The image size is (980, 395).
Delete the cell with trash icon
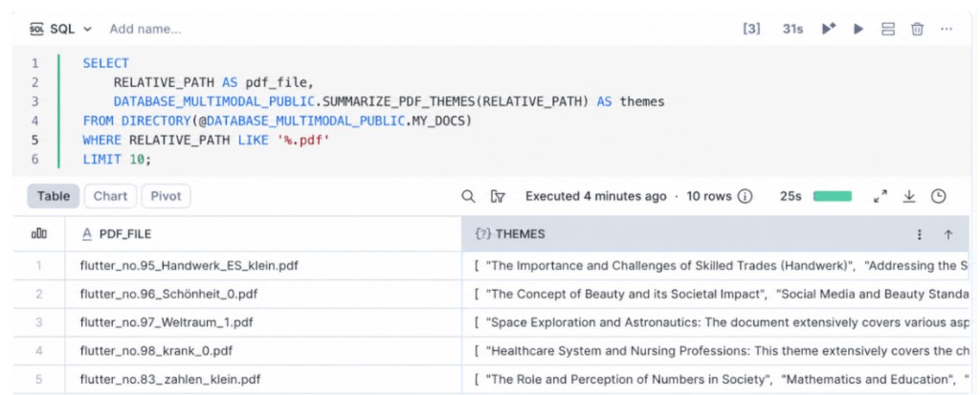coord(917,29)
